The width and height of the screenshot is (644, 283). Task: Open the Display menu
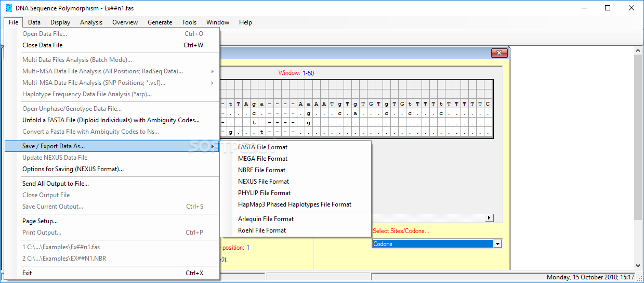click(x=60, y=22)
